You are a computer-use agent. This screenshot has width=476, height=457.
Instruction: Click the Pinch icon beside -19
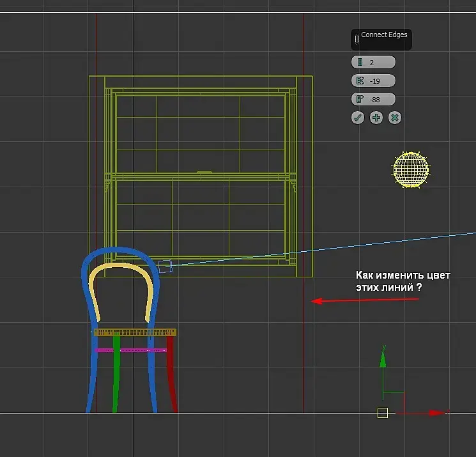click(360, 81)
